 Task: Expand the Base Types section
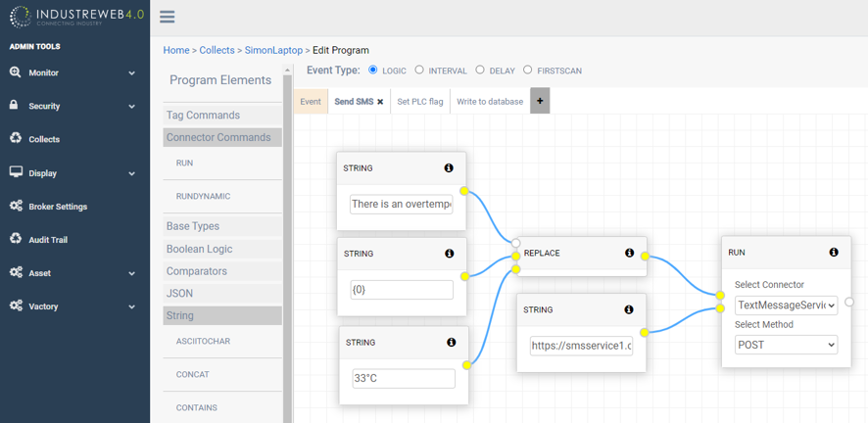point(222,226)
